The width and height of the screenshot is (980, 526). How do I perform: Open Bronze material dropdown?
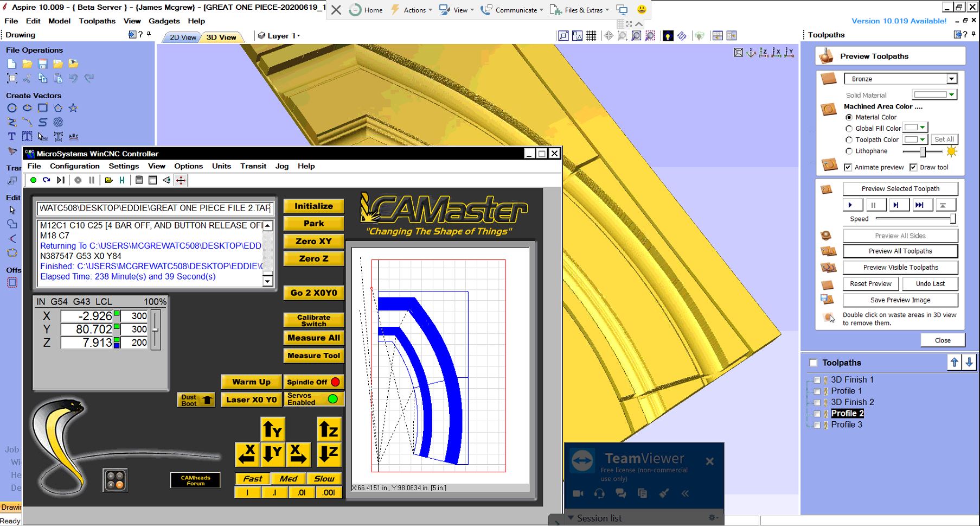pos(951,79)
